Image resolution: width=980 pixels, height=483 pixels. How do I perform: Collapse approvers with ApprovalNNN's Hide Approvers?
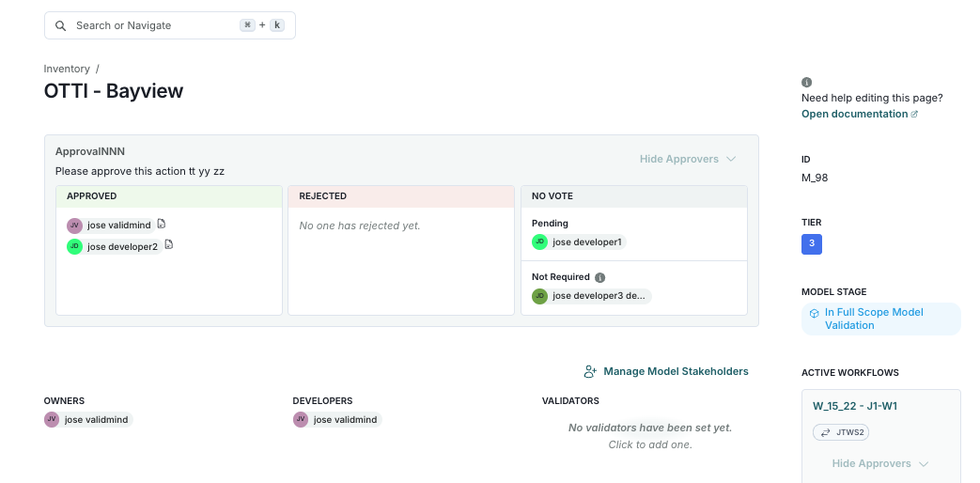click(678, 160)
